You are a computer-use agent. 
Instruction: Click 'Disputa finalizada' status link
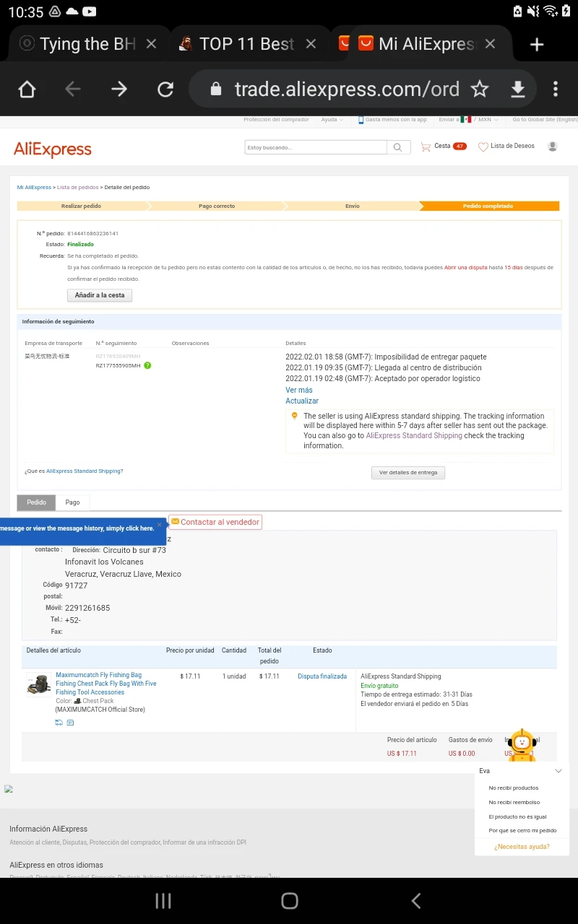[x=322, y=677]
